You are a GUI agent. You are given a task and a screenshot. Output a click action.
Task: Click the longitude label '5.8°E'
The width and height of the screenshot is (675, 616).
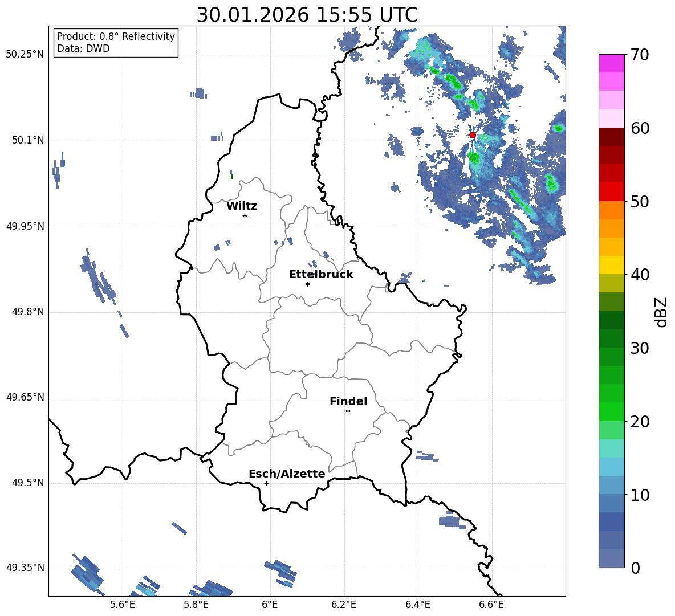196,605
